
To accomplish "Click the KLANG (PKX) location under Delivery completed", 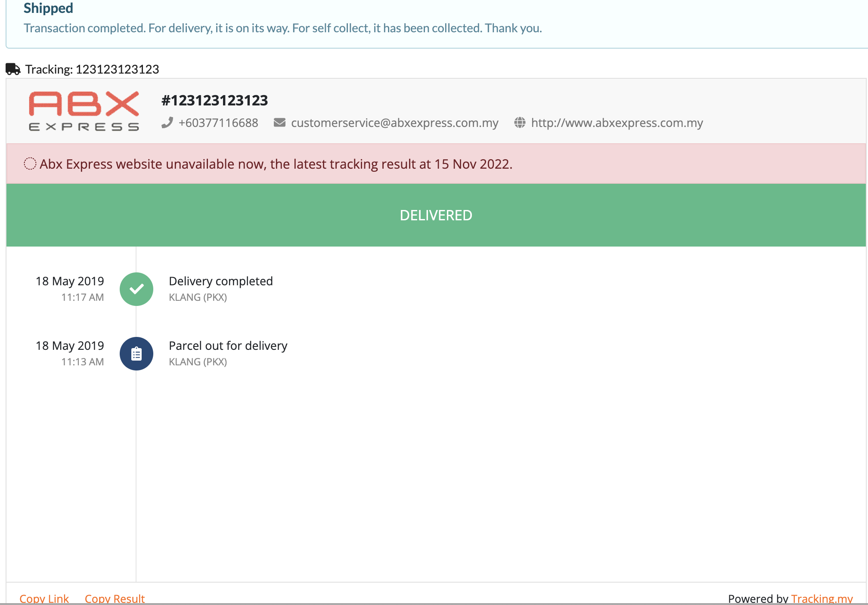I will [x=198, y=297].
